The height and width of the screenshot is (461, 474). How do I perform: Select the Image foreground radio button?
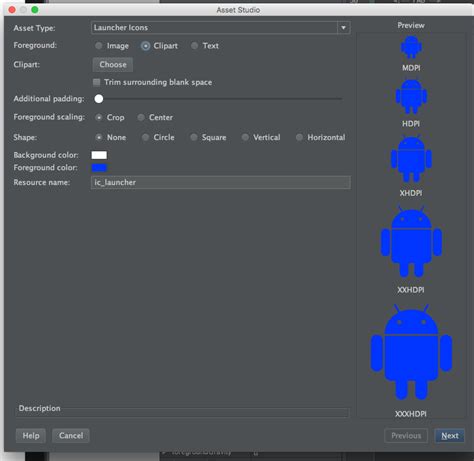click(x=99, y=46)
